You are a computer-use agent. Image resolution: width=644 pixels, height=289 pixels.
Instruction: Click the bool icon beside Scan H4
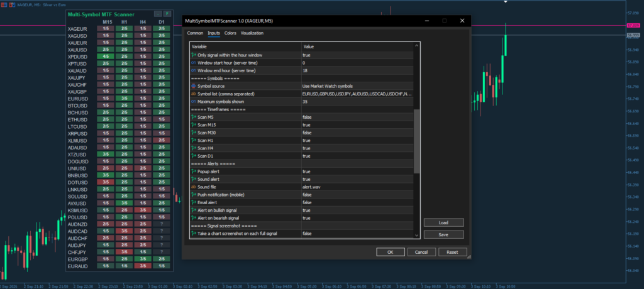tap(194, 148)
